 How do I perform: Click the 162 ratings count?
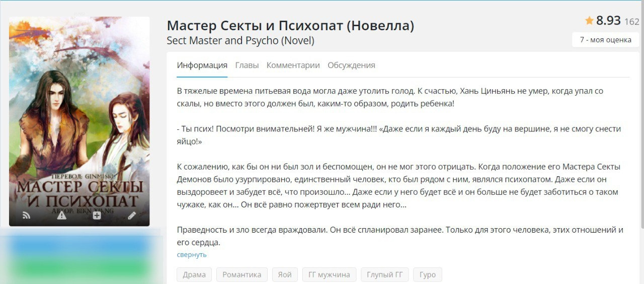pyautogui.click(x=631, y=22)
